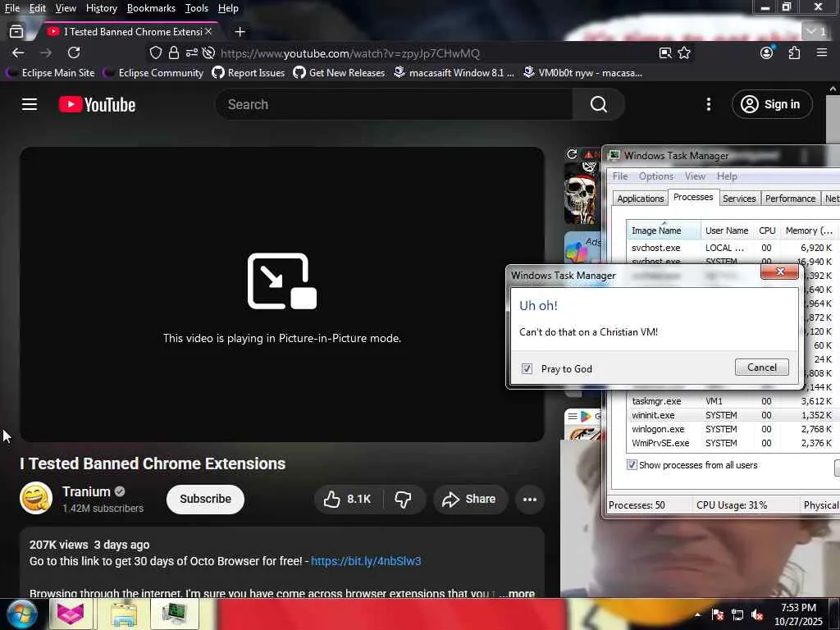Sort by the 'Image Name' column header

pos(663,231)
